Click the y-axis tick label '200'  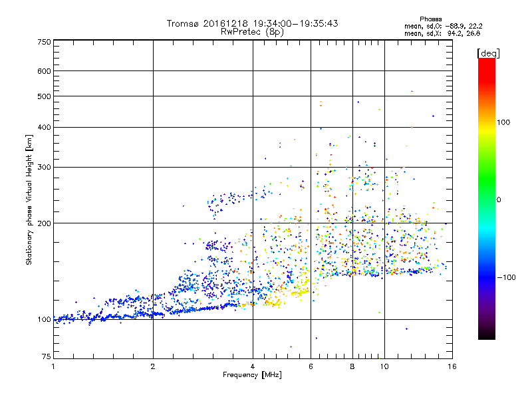(x=45, y=223)
